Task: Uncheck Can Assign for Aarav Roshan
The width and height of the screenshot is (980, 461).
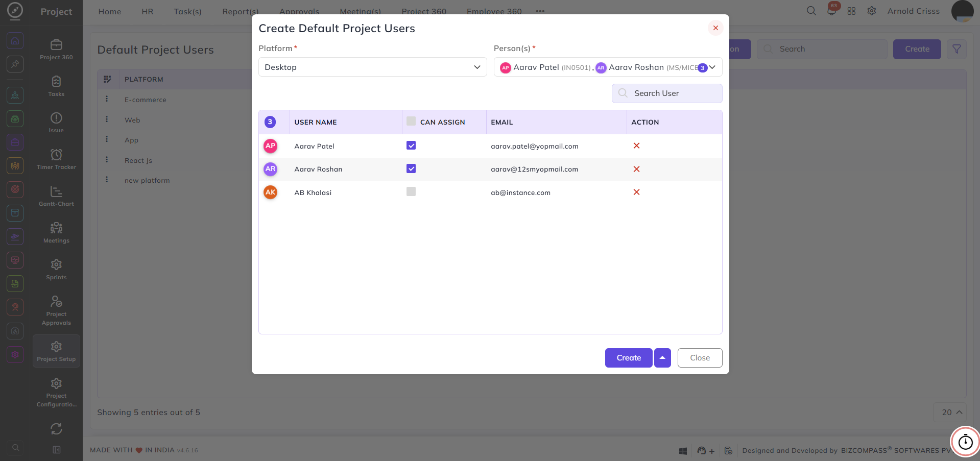Action: 411,168
